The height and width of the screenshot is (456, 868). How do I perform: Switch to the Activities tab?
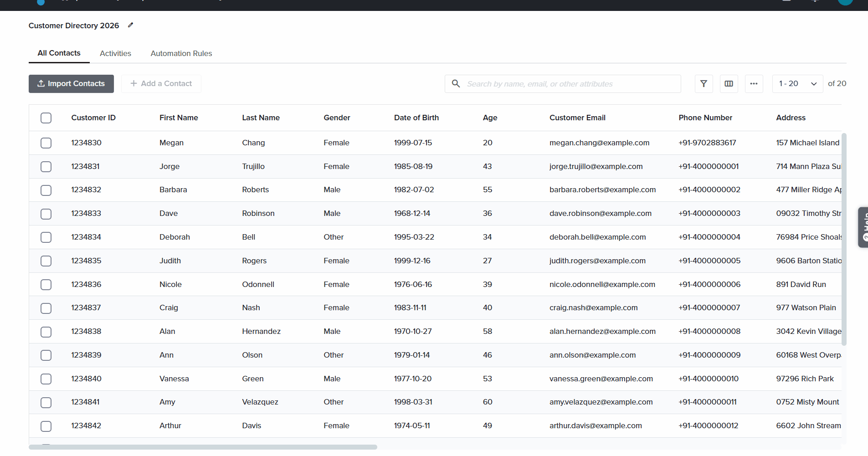[115, 53]
